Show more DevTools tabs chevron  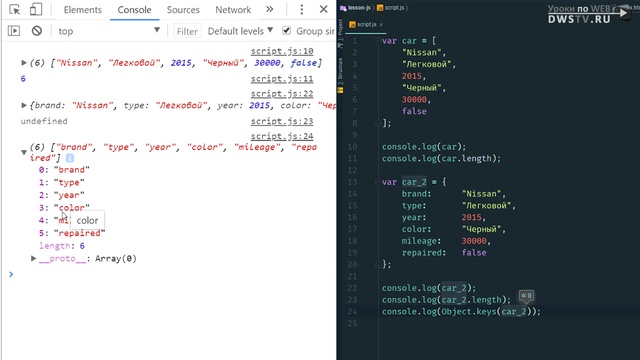[269, 9]
